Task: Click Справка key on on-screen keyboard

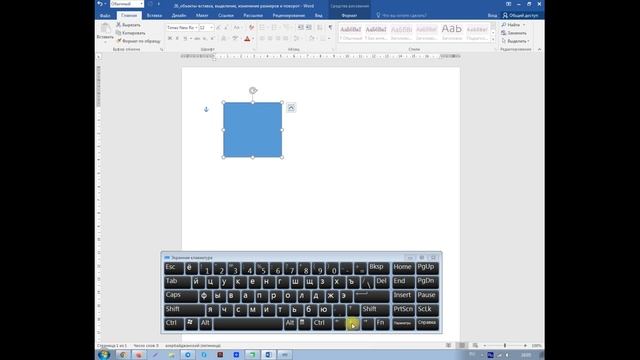Action: (x=427, y=323)
